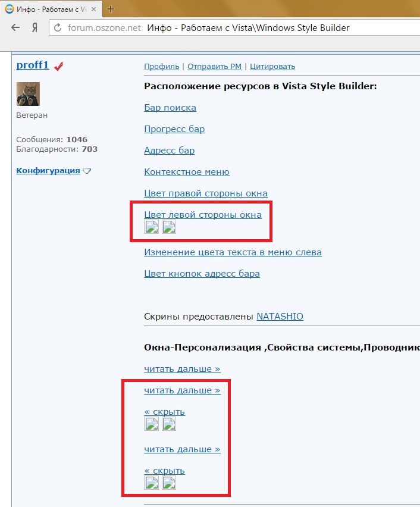This screenshot has height=507, width=420.
Task: Click the first 'читать дальше »' link
Action: coord(183,368)
